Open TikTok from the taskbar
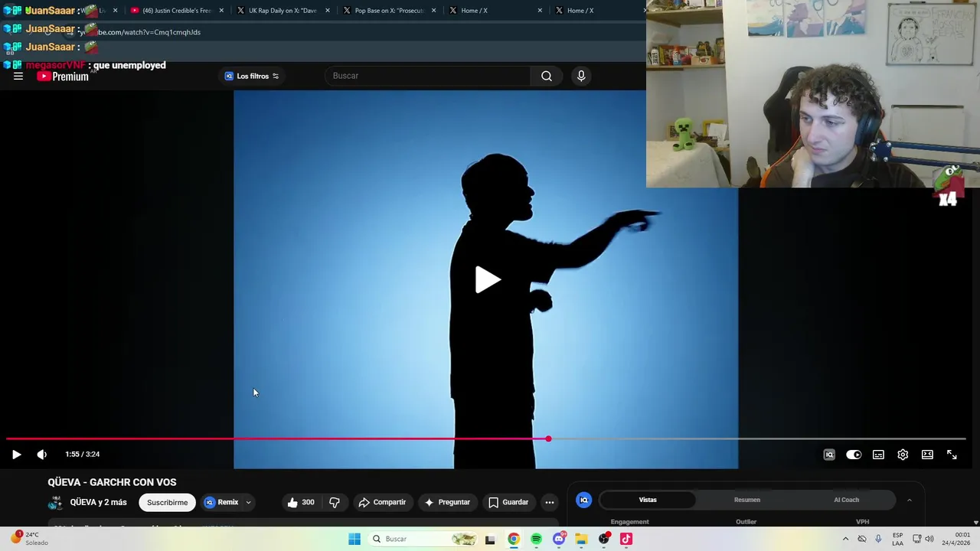Viewport: 980px width, 551px height. (x=626, y=539)
